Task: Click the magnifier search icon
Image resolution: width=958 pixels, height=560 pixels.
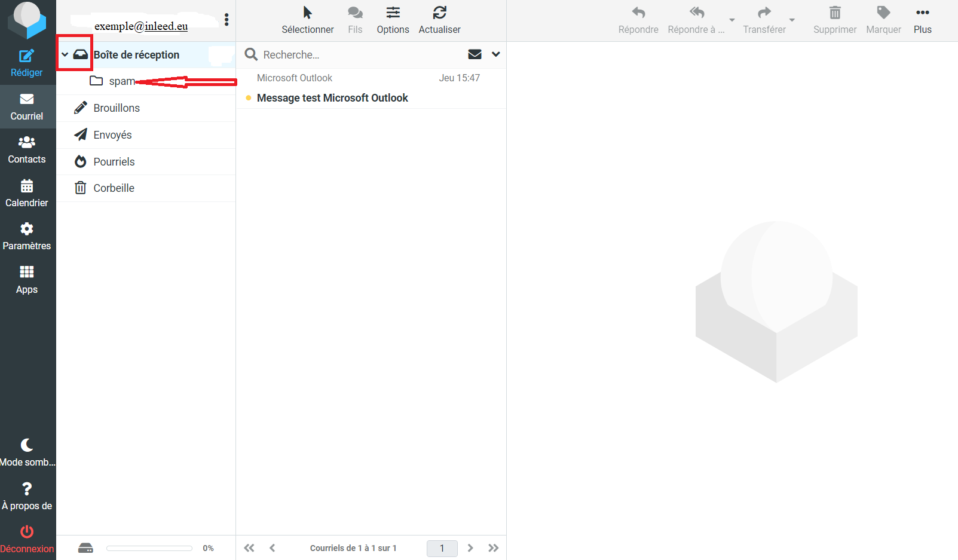Action: click(251, 54)
